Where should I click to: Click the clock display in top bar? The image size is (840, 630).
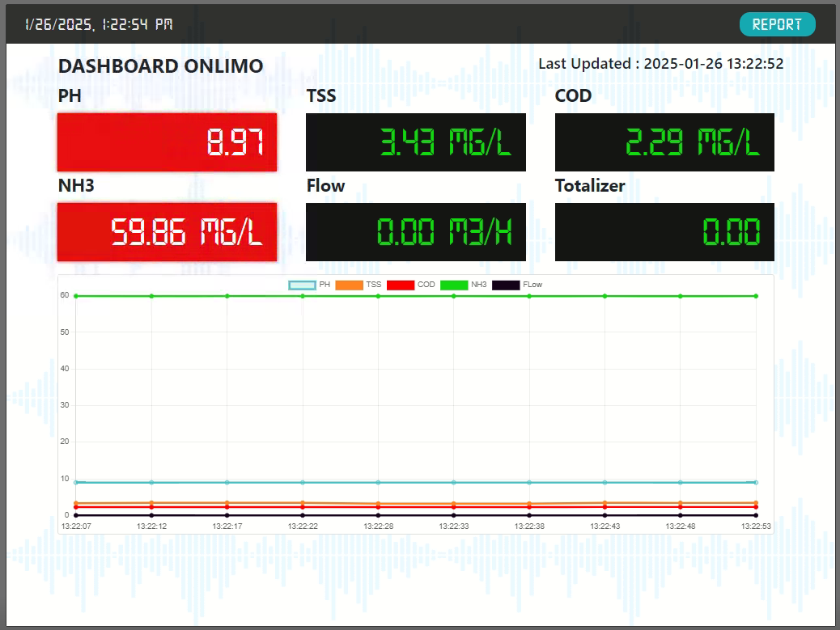99,24
